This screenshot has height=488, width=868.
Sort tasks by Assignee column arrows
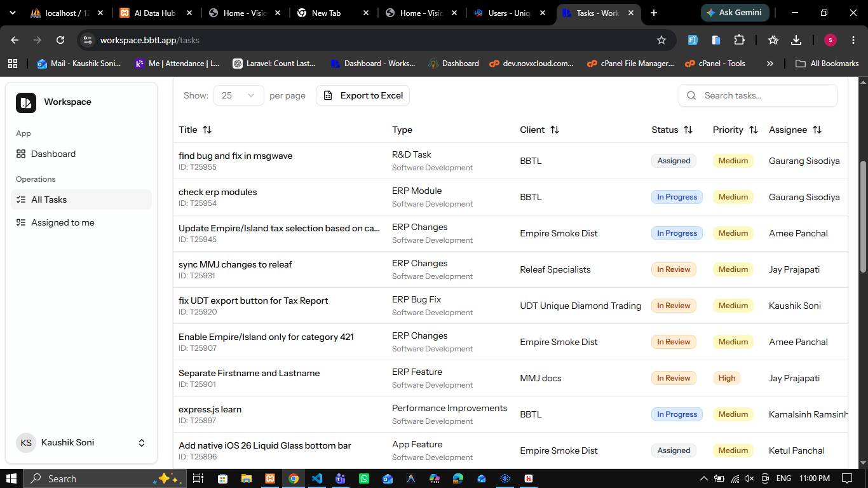(817, 130)
